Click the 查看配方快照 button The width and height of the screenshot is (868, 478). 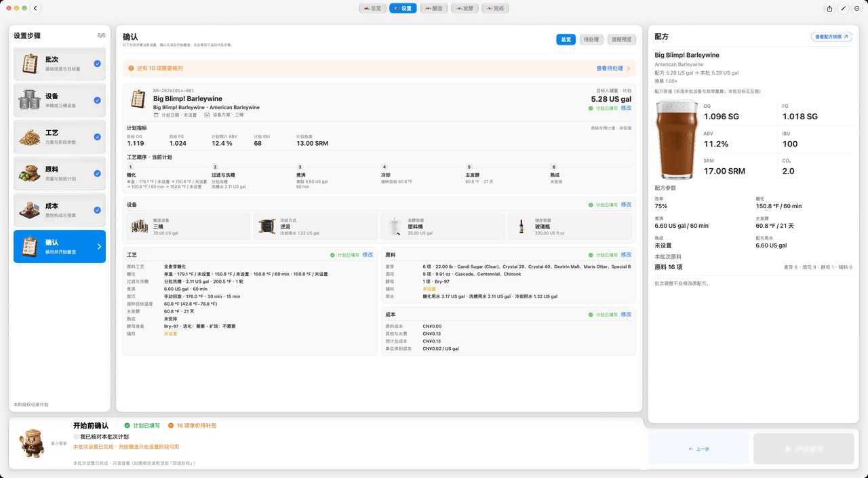pyautogui.click(x=831, y=37)
